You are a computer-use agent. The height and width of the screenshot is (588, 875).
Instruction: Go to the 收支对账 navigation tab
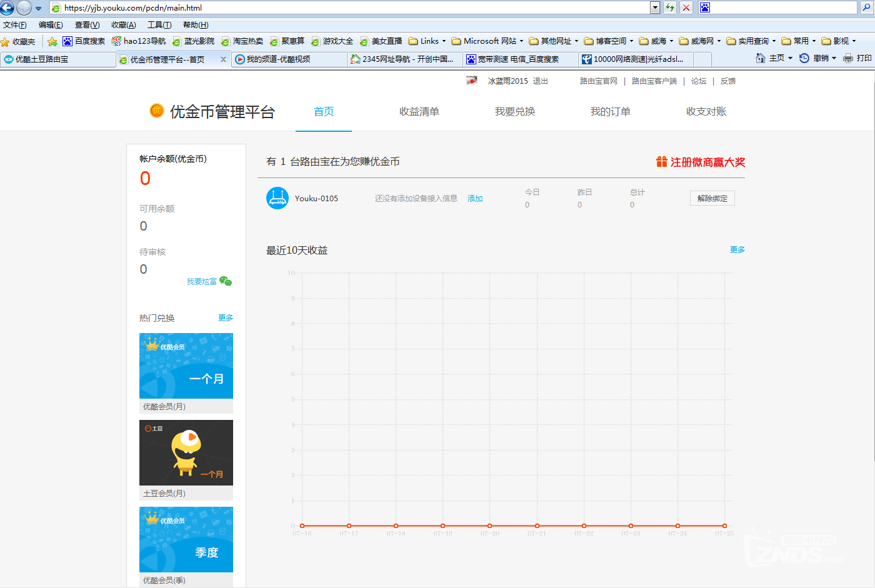[706, 111]
